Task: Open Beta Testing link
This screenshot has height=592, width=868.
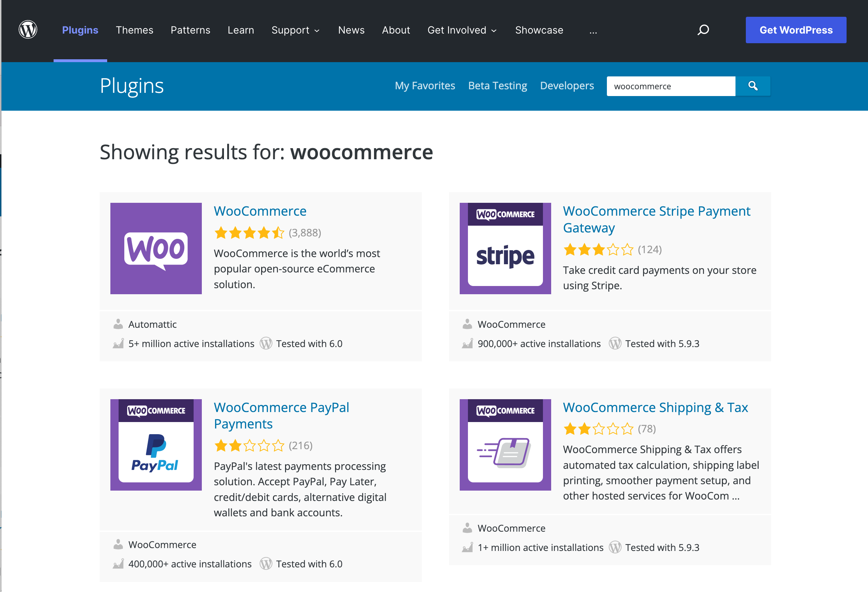Action: 498,86
